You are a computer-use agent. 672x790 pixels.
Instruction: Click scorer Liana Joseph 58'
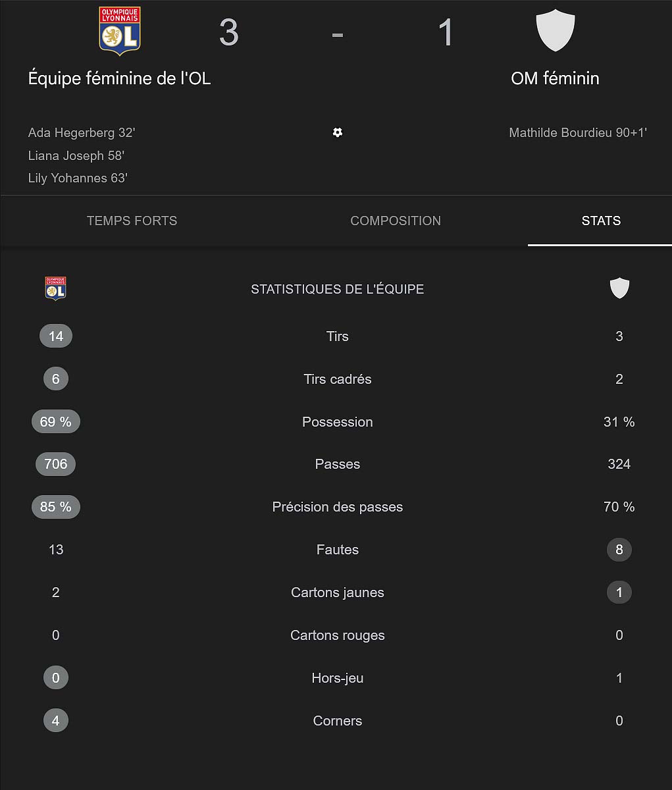(76, 155)
